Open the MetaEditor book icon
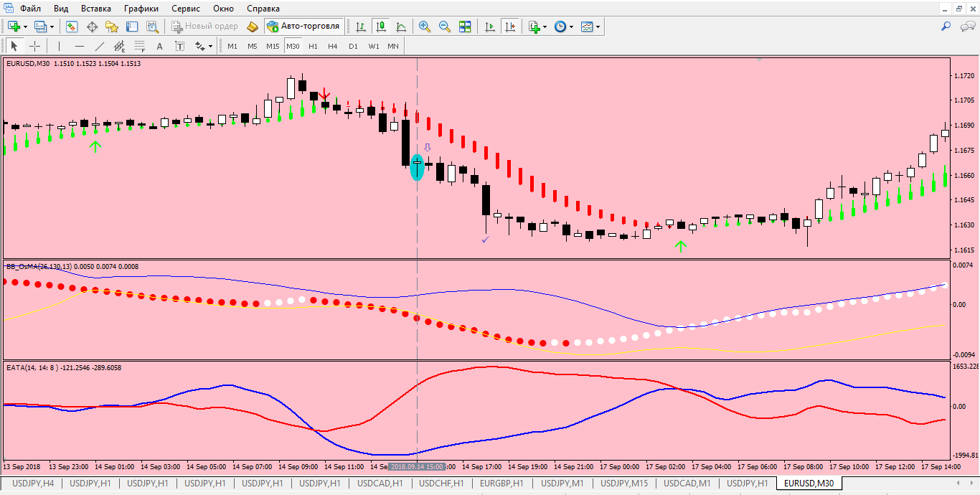This screenshot has width=980, height=495. point(252,27)
